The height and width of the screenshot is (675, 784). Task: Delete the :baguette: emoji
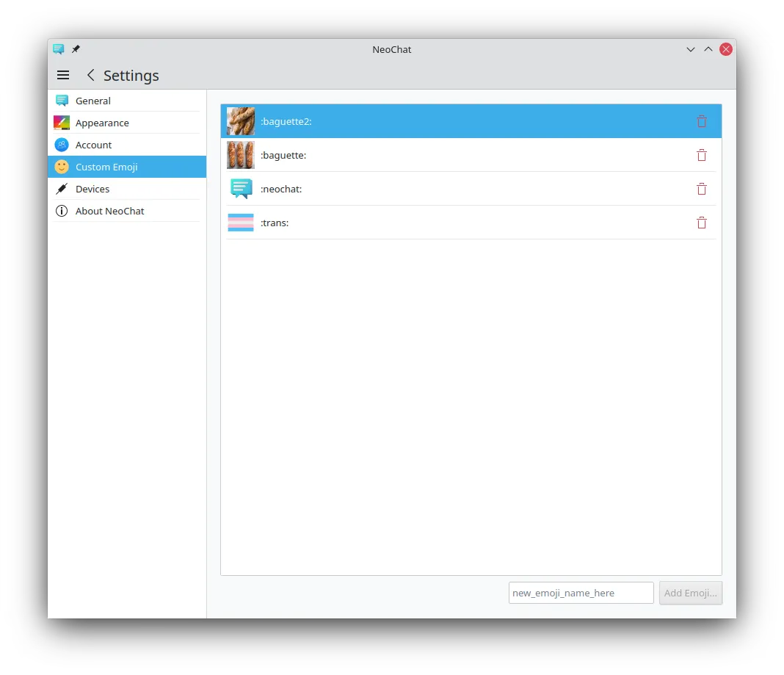pos(702,155)
